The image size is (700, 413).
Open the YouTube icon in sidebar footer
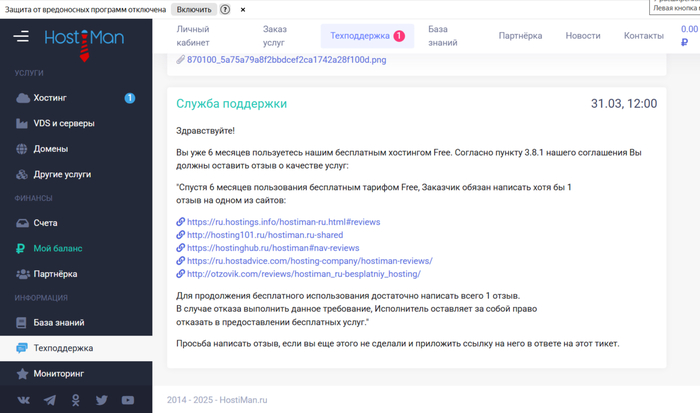point(128,400)
